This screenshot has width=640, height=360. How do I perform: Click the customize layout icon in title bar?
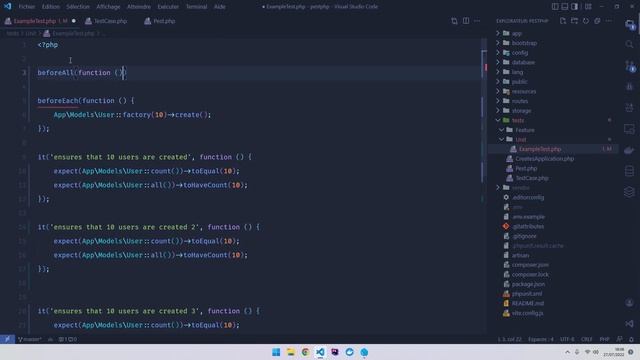588,7
